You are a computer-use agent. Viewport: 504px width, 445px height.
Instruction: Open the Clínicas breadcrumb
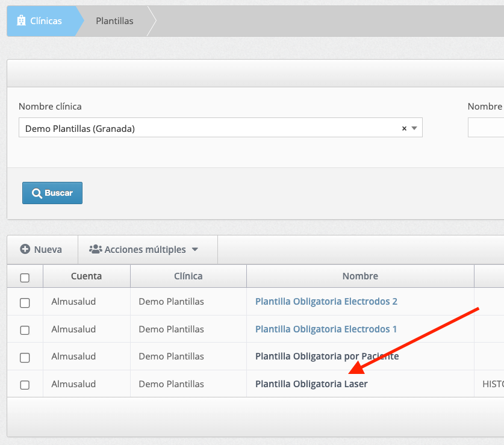[x=45, y=21]
